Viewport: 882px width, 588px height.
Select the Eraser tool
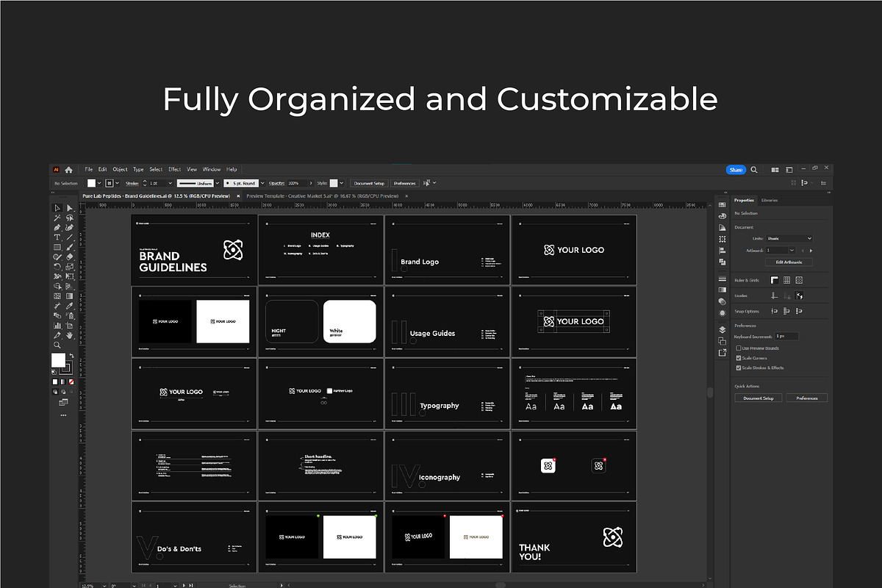click(70, 257)
